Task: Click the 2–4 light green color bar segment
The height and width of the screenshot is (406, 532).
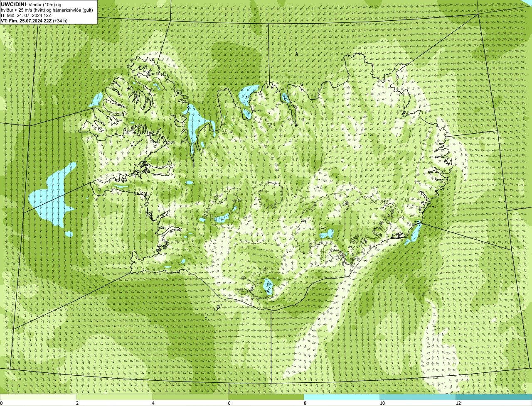Action: [x=114, y=397]
